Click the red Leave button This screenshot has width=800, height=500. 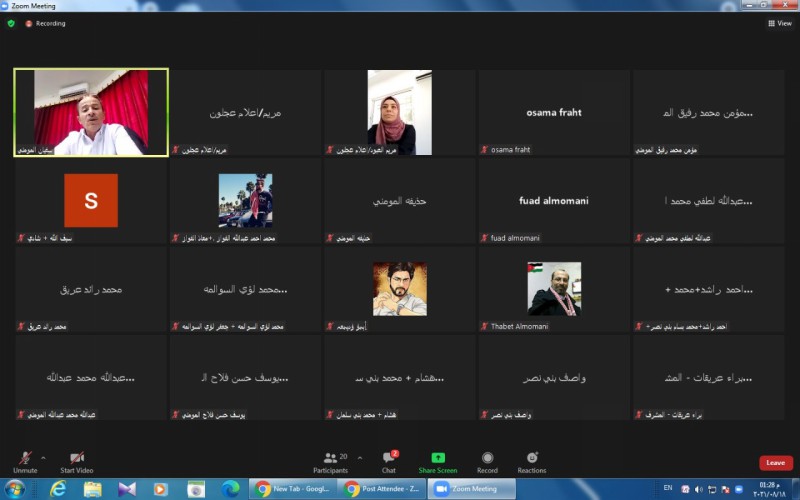775,463
